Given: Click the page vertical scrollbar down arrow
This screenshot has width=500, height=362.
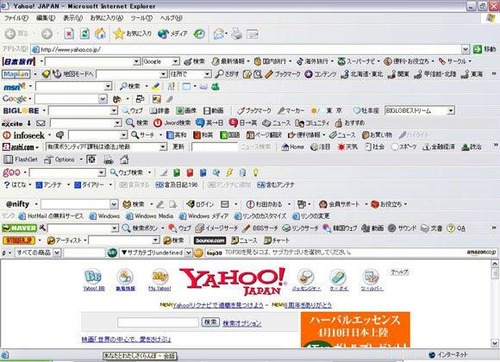Looking at the screenshot, I should 495,342.
